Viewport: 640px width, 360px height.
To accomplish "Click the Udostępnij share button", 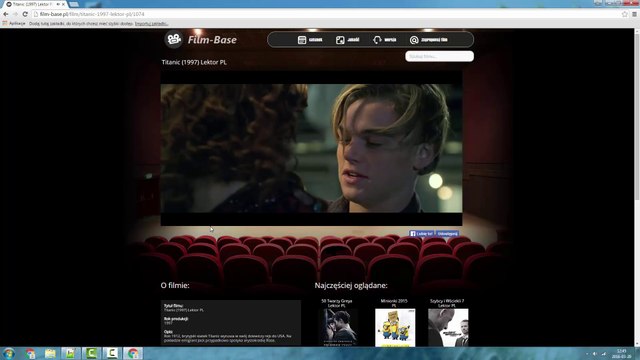I will (447, 233).
